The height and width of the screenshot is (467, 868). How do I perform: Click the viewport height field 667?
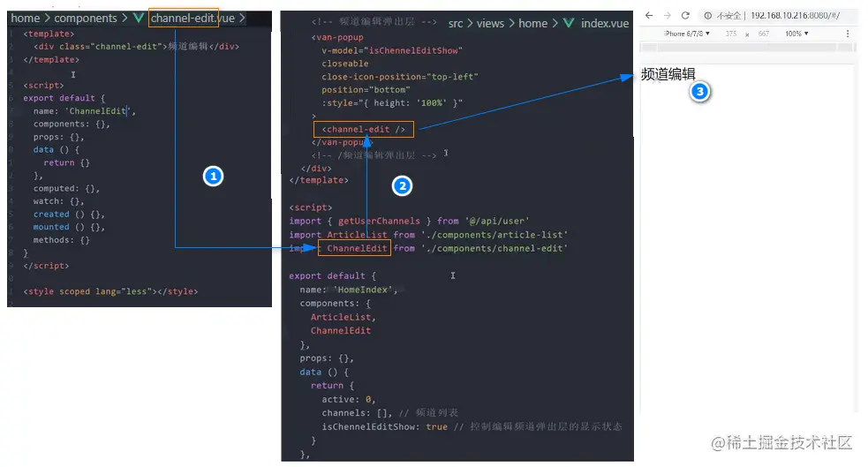(764, 34)
